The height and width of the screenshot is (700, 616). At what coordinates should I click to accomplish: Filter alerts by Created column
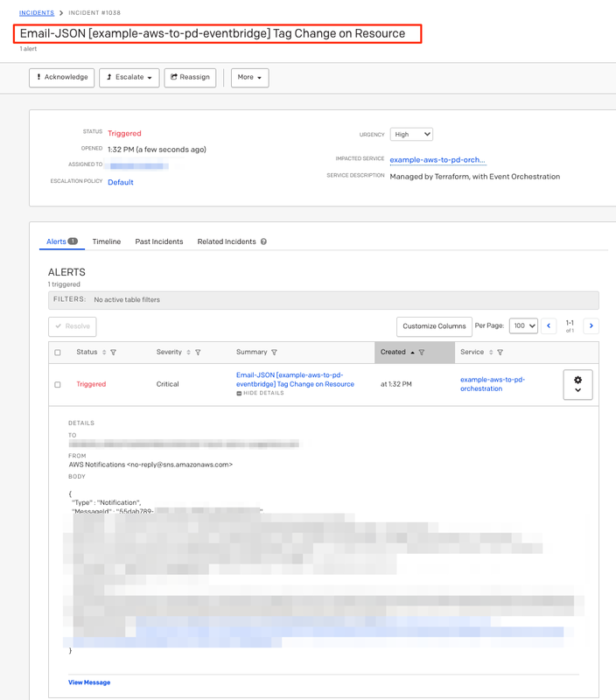[x=422, y=353]
